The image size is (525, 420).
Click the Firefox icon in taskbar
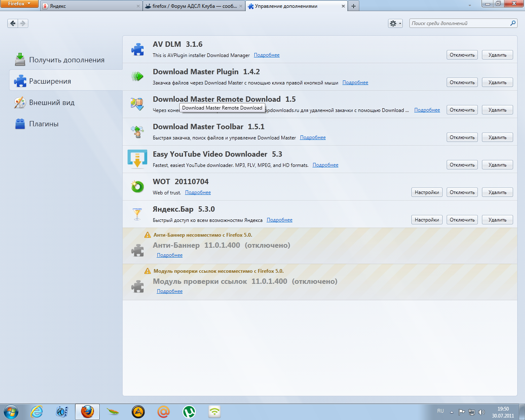pos(87,411)
